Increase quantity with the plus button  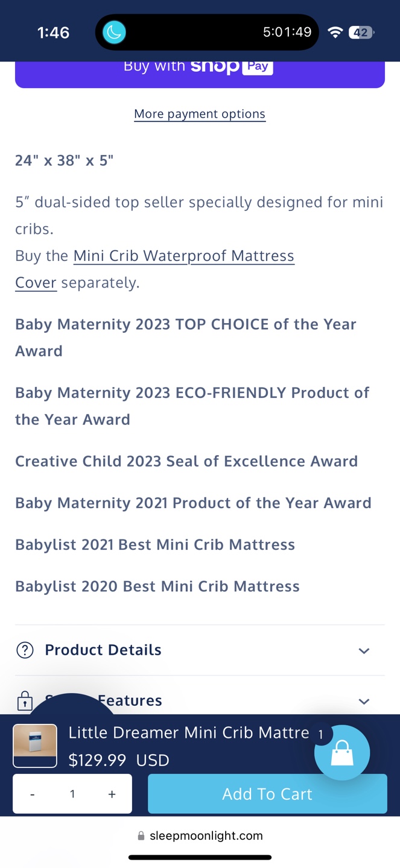click(112, 794)
